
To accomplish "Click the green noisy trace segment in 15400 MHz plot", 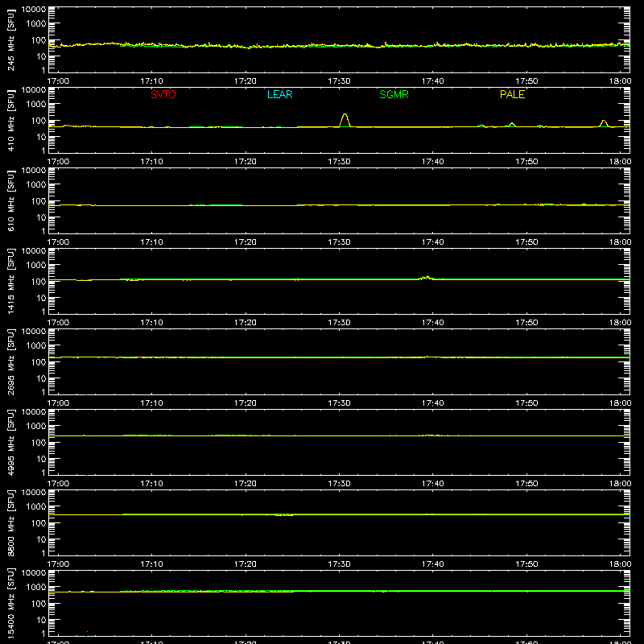I will click(x=208, y=591).
